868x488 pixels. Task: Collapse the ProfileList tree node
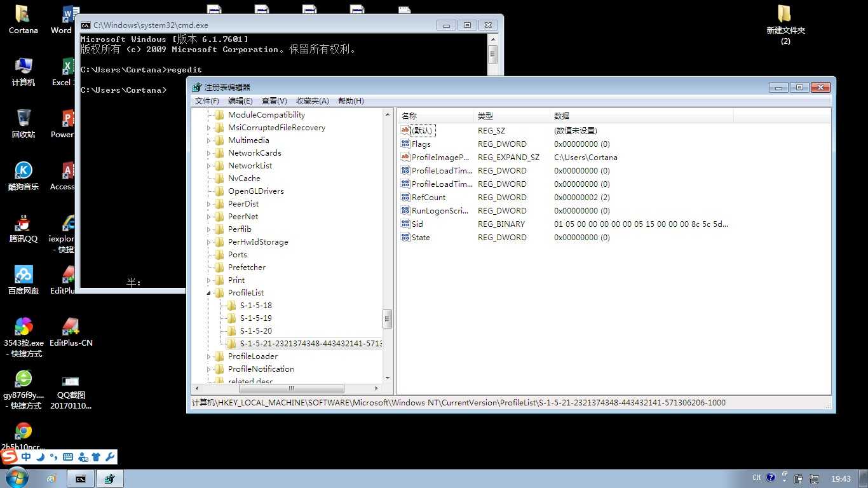click(208, 293)
